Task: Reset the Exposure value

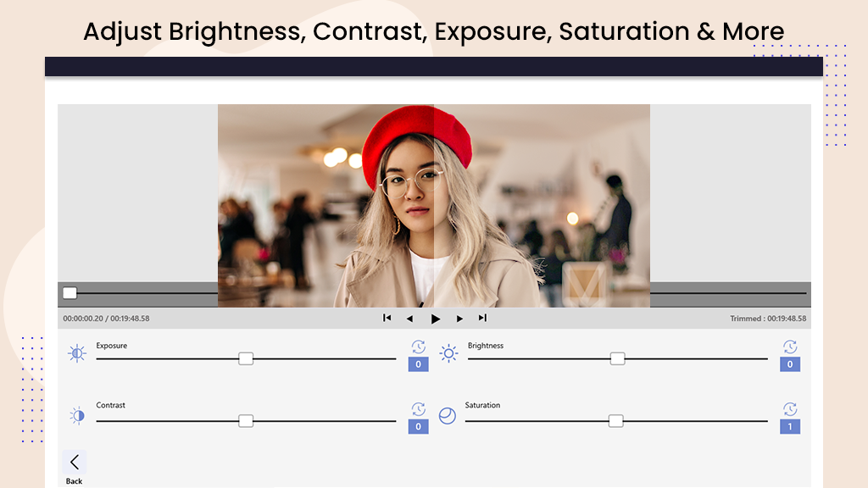Action: coord(419,347)
